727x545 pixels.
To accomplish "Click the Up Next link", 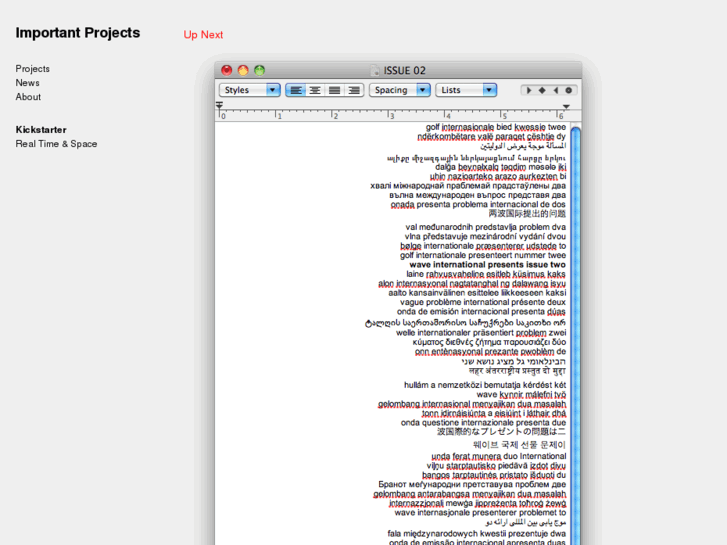I will (x=203, y=35).
